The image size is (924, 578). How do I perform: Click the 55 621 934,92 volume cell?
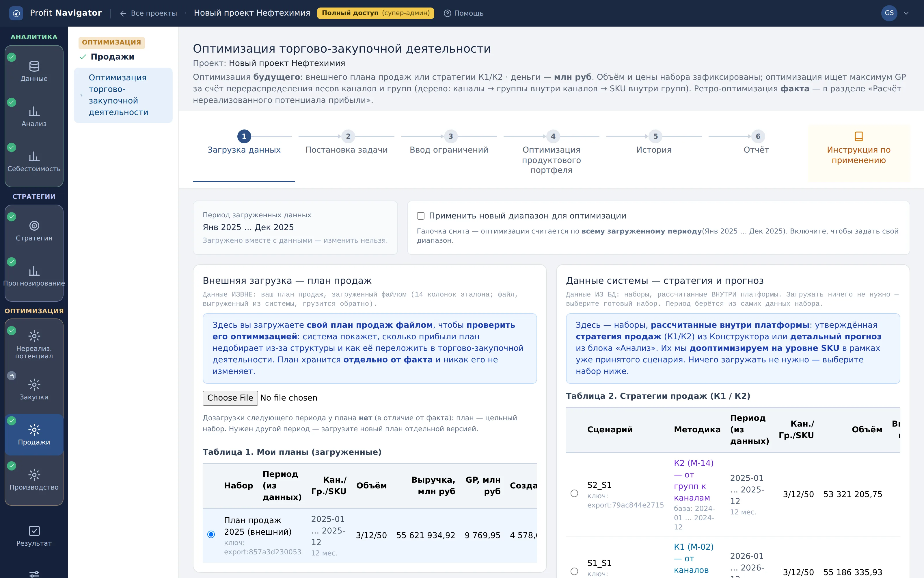[x=425, y=535]
